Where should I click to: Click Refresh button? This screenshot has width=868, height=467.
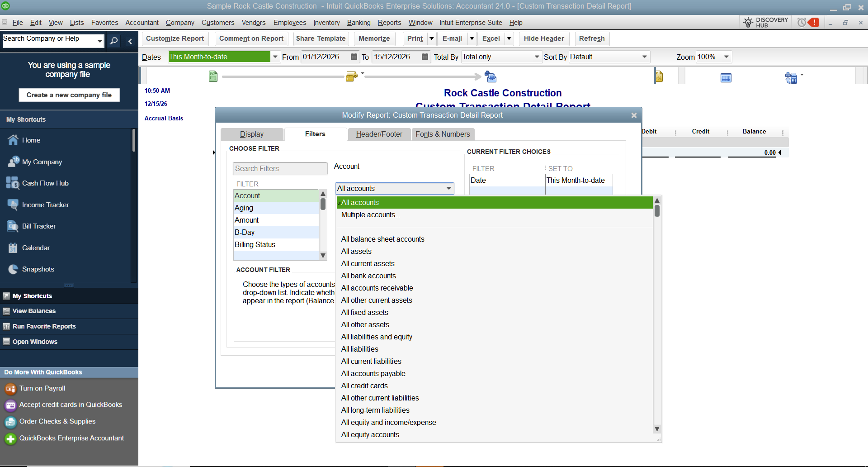[592, 39]
